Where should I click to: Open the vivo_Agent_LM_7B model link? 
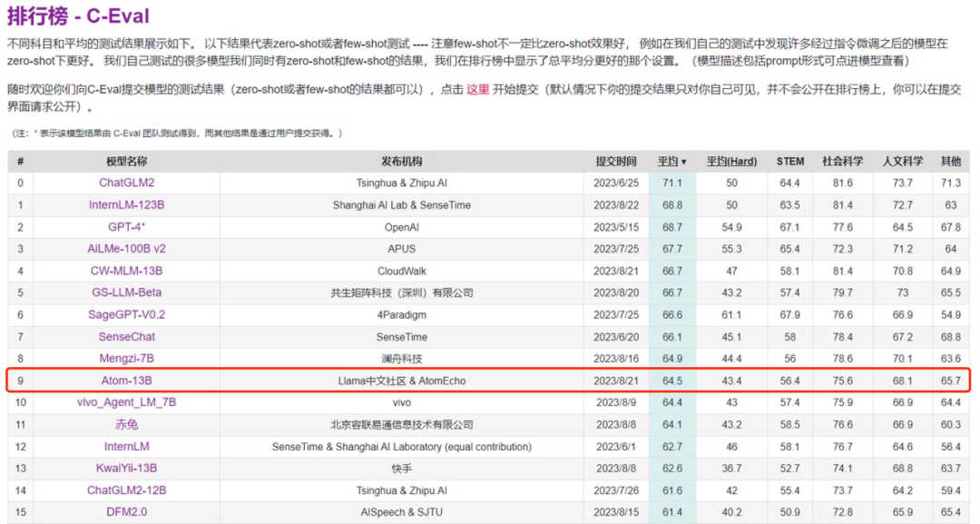[126, 402]
